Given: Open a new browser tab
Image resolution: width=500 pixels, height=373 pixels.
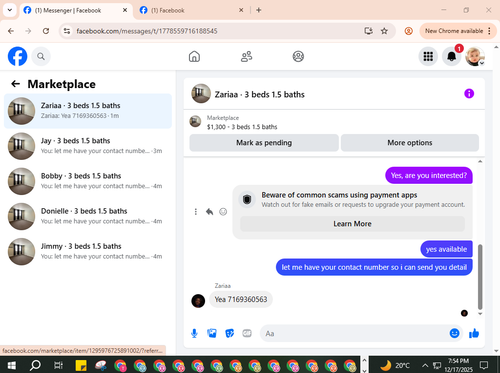Looking at the screenshot, I should (259, 10).
